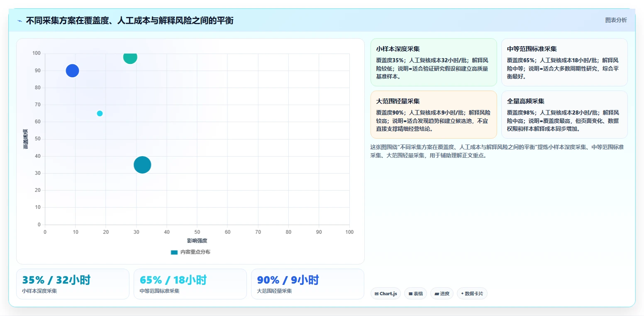Screen dimensions: 644x316
Task: Click the 影响强度 x-axis title
Action: click(x=197, y=241)
